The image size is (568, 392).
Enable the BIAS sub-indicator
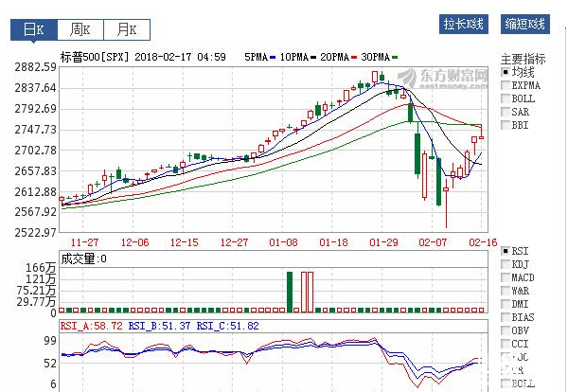[519, 317]
